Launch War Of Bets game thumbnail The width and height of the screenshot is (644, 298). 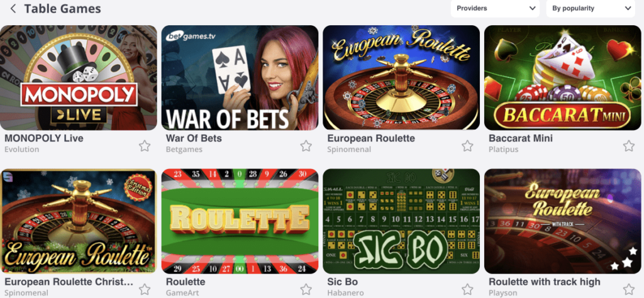[240, 77]
